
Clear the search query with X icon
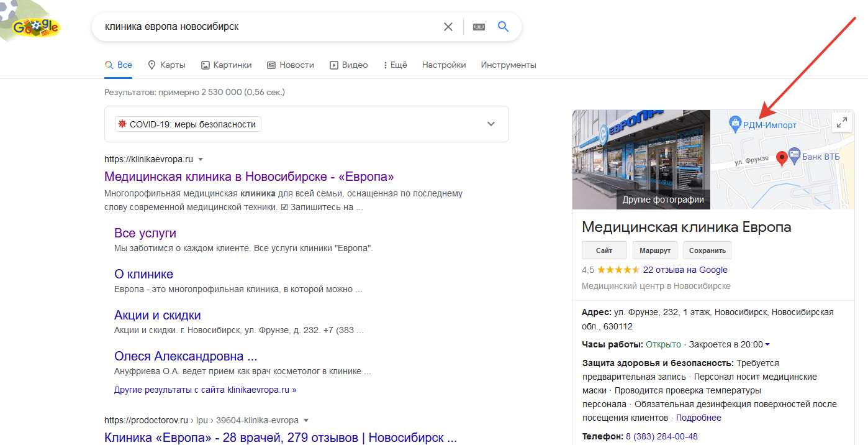click(448, 27)
